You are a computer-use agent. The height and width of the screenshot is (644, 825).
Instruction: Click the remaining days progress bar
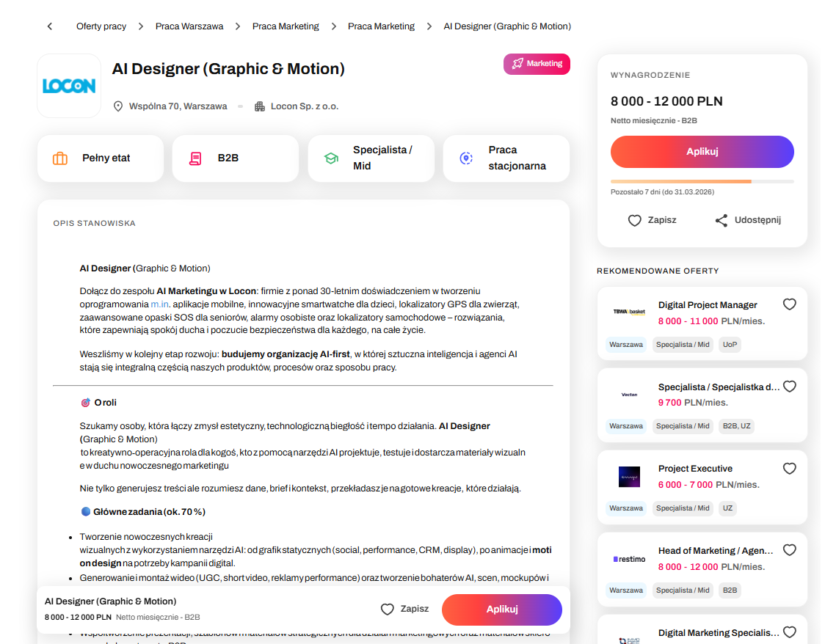[x=702, y=181]
